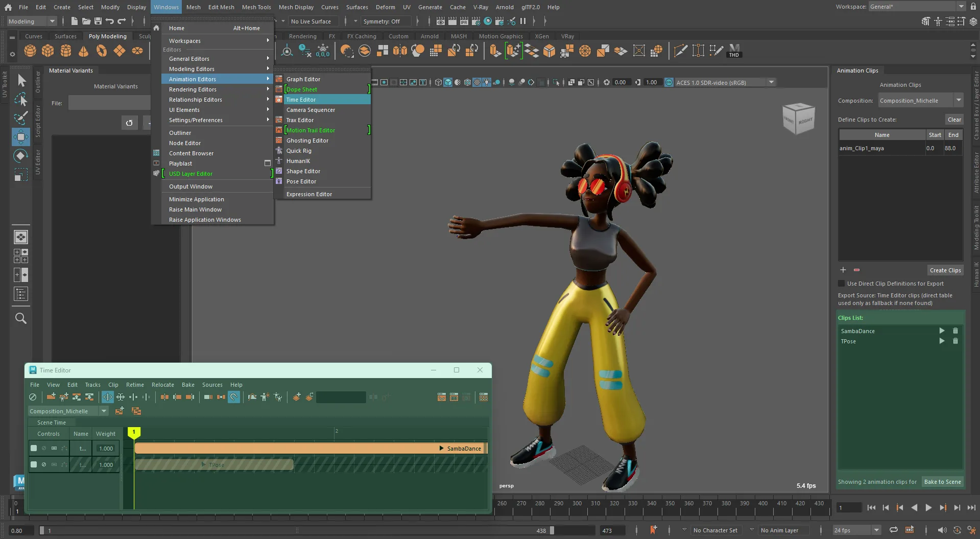Click the view cube in viewport
Screen dimensions: 980x539
798,119
